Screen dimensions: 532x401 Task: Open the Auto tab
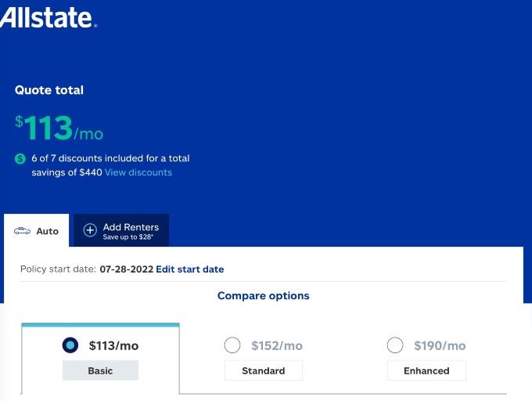click(36, 230)
